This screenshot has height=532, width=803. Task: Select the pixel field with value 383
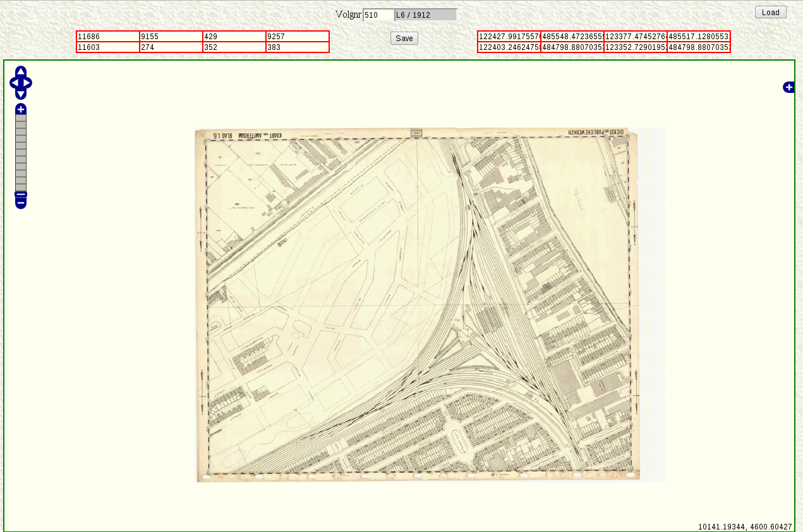pyautogui.click(x=298, y=47)
